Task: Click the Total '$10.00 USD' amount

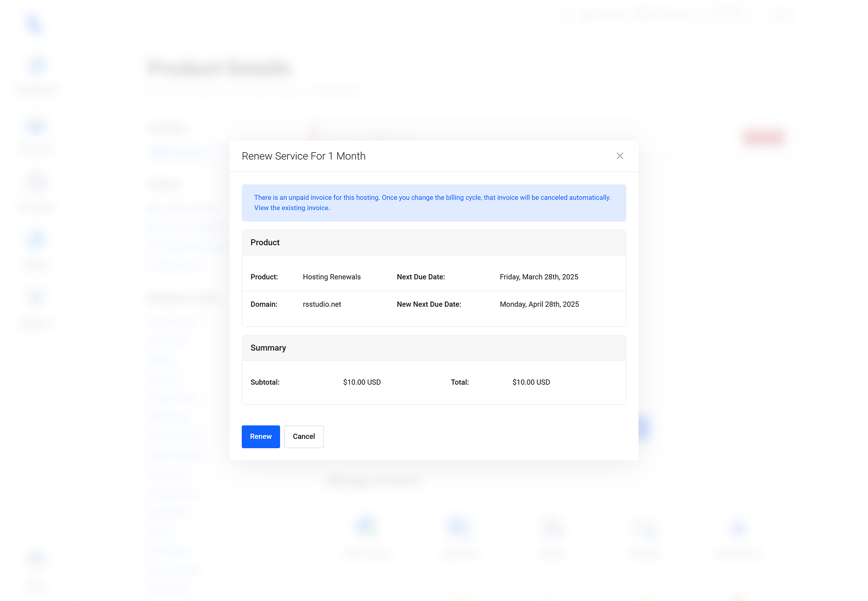Action: [531, 383]
